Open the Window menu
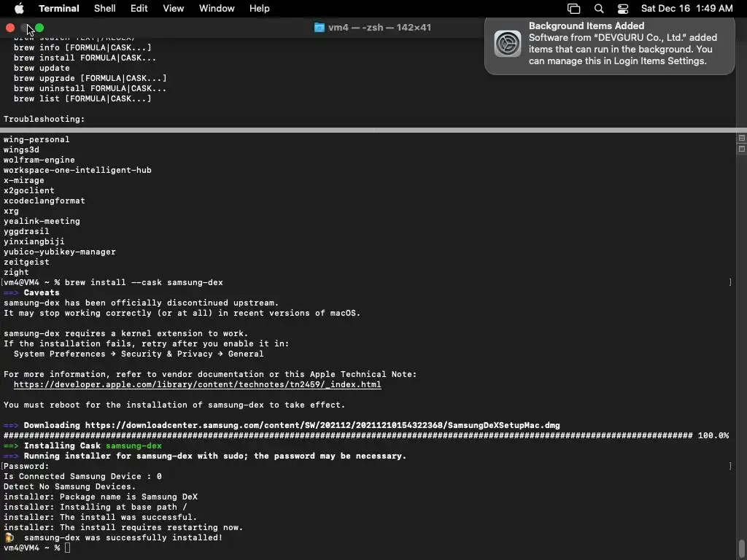The width and height of the screenshot is (747, 560). [x=216, y=8]
